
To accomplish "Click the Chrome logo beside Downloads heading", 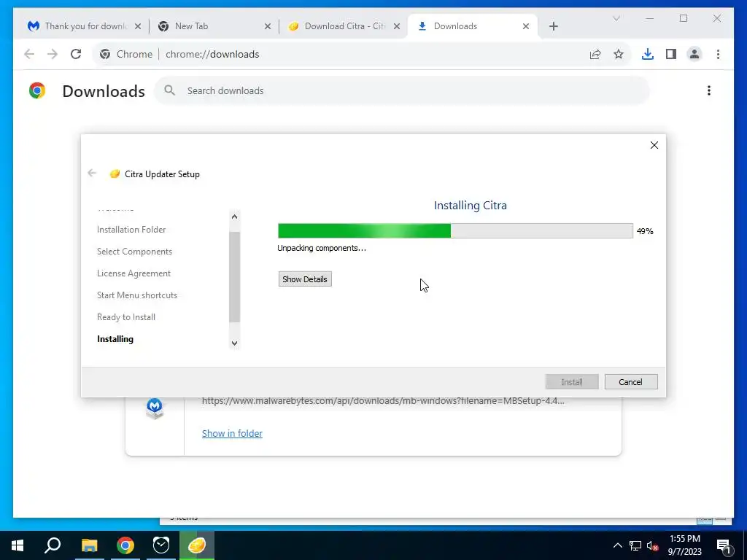I will 37,90.
